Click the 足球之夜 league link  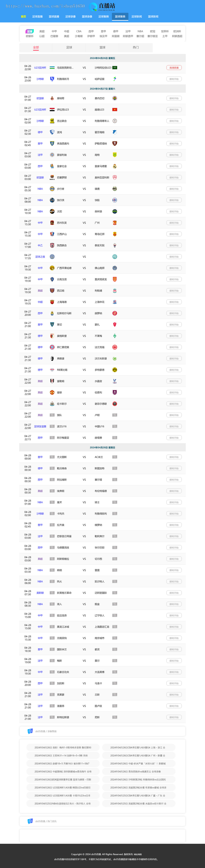tap(40, 257)
